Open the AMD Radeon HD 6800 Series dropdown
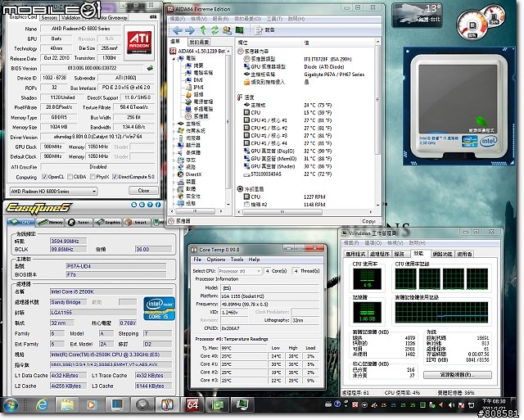Viewport: 524px width, 420px height. coord(53,192)
